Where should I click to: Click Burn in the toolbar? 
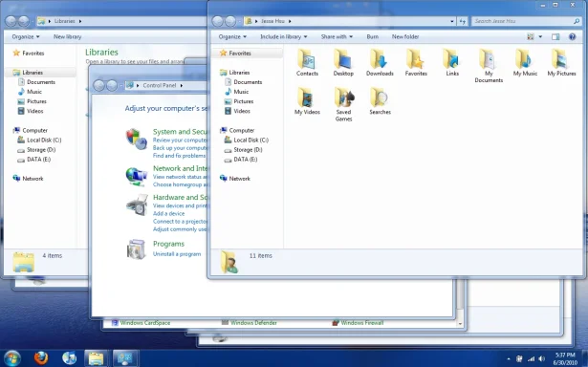coord(372,36)
